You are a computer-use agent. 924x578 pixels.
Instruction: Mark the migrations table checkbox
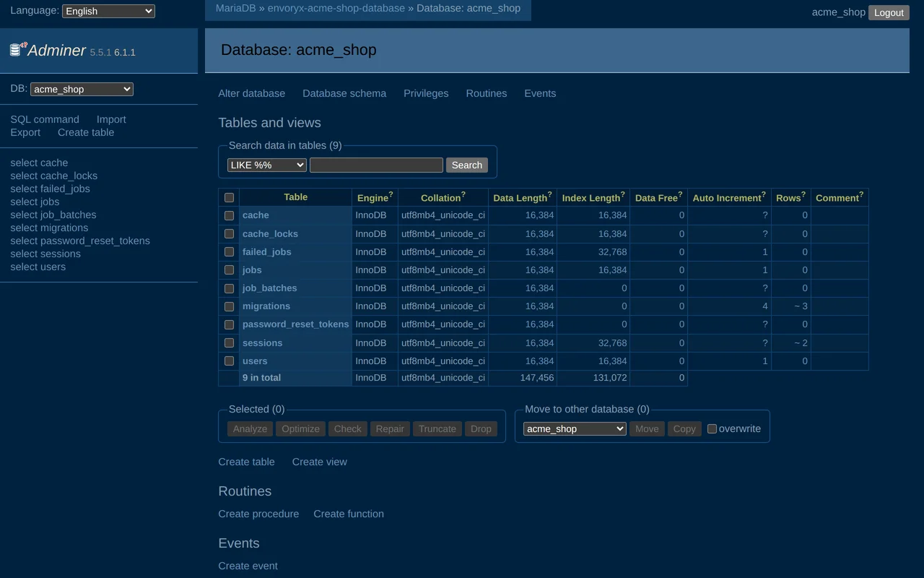229,306
